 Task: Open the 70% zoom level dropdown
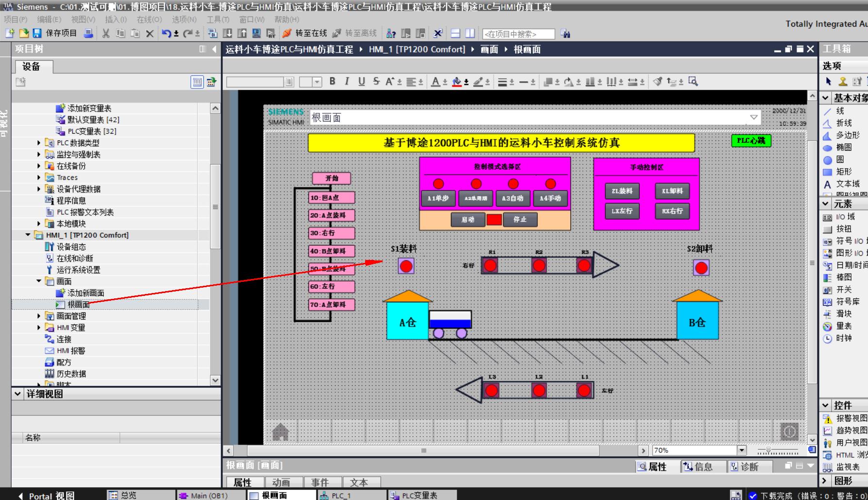(x=741, y=450)
